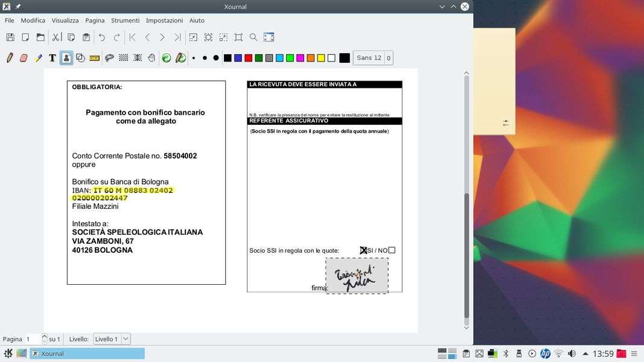The height and width of the screenshot is (362, 644).
Task: Open the Modifica menu
Action: 33,21
